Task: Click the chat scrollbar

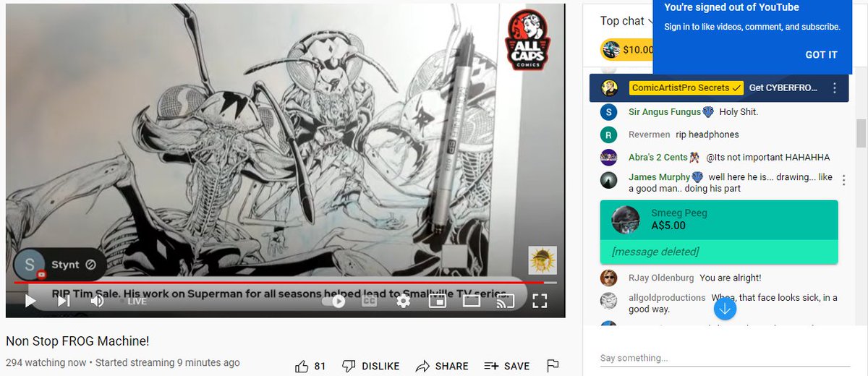Action: (861, 134)
